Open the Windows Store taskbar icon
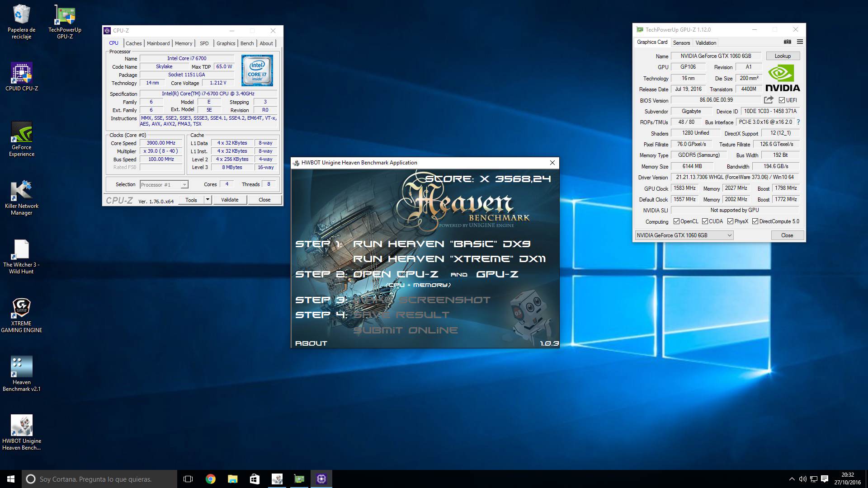868x488 pixels. 255,479
